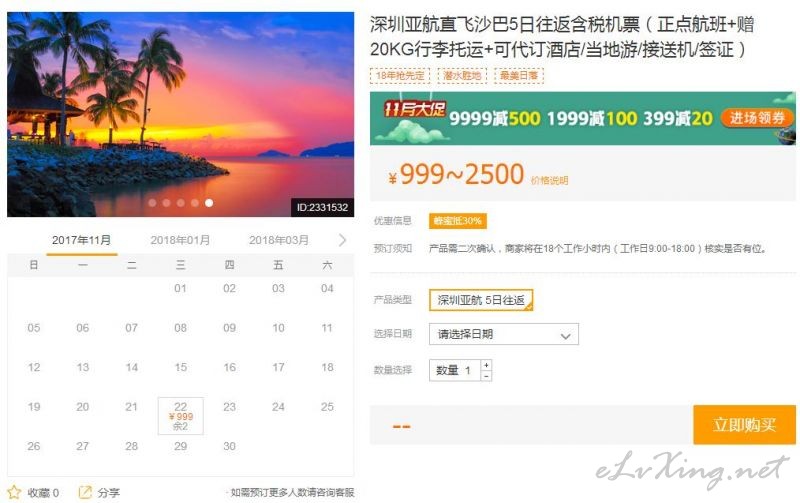The height and width of the screenshot is (503, 800).
Task: Open the 价格说明 price explanation link
Action: (x=549, y=180)
